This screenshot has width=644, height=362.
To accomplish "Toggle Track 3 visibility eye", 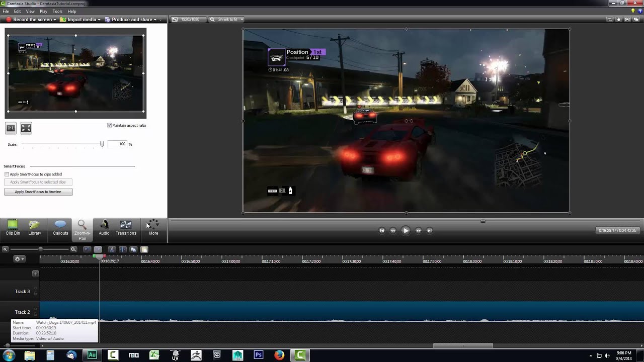I will point(35,289).
